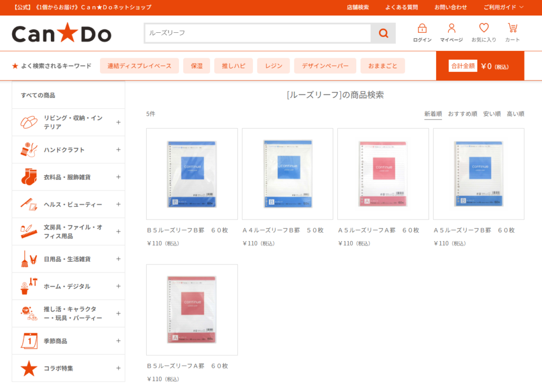Select keyword デザインペーパー
Viewport: 542px width, 392px height.
pyautogui.click(x=326, y=66)
